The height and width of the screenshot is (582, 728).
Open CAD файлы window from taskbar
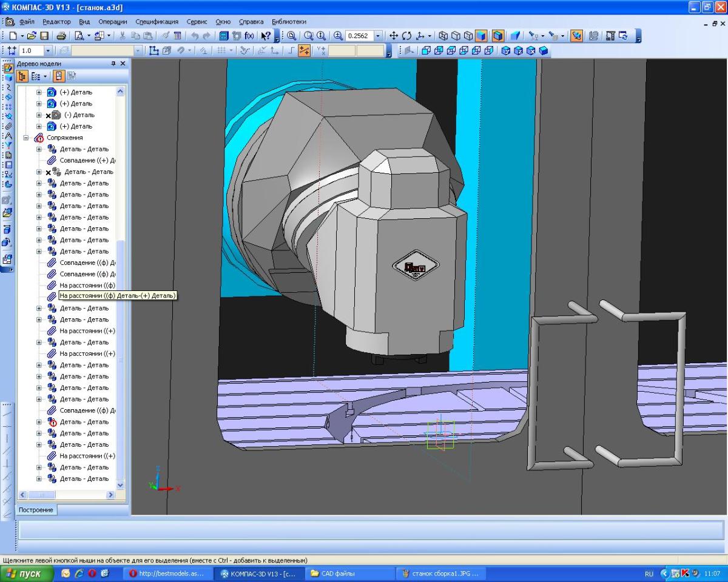[x=337, y=574]
